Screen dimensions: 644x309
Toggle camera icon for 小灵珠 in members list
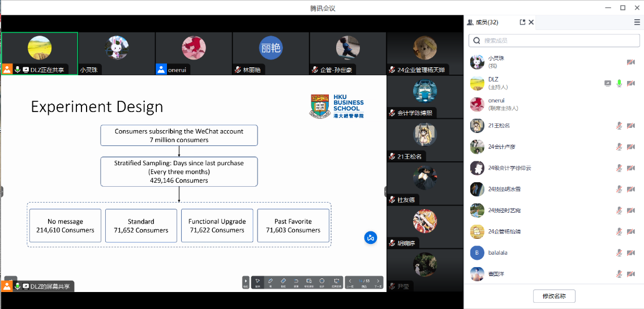pyautogui.click(x=630, y=62)
